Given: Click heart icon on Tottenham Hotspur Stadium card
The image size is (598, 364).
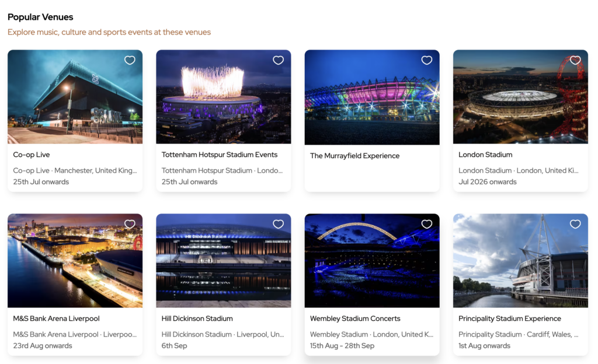Looking at the screenshot, I should 278,60.
